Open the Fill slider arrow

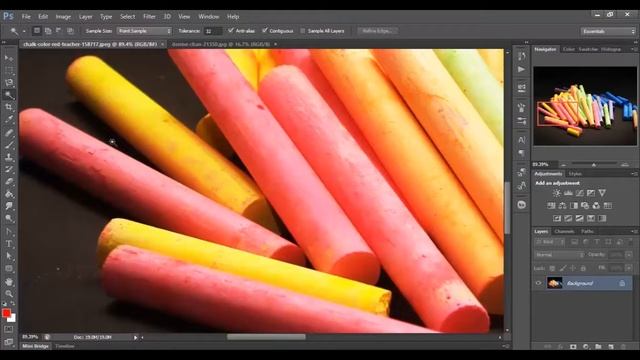click(x=629, y=268)
